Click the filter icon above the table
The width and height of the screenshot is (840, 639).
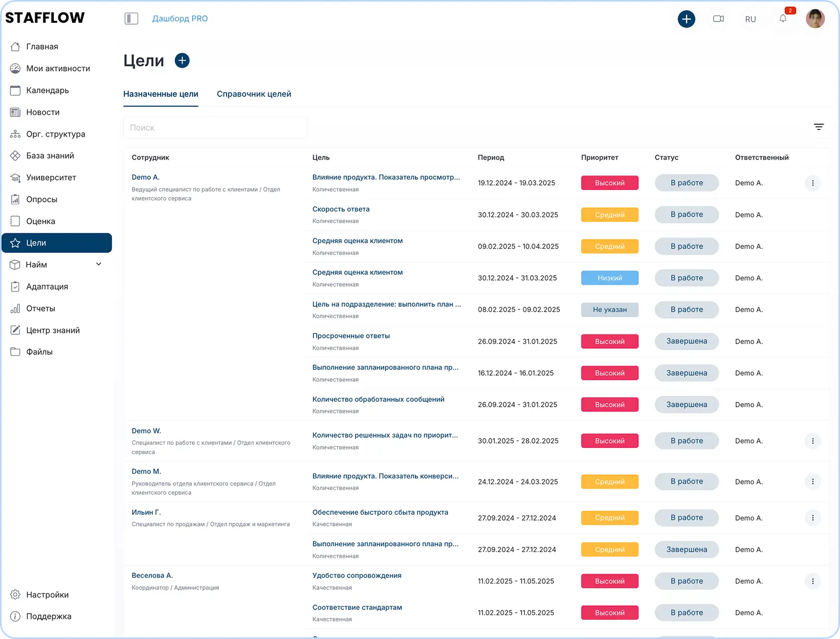(x=818, y=127)
